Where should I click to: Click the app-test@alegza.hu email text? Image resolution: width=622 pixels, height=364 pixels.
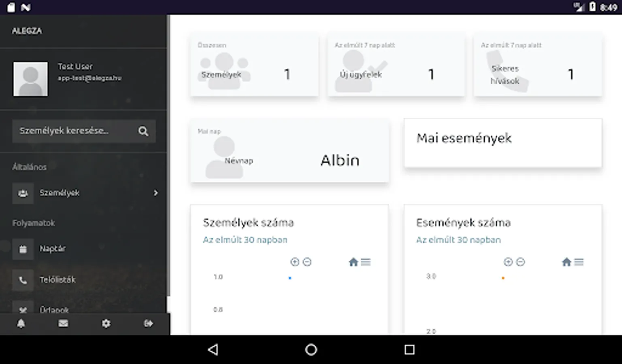click(89, 78)
